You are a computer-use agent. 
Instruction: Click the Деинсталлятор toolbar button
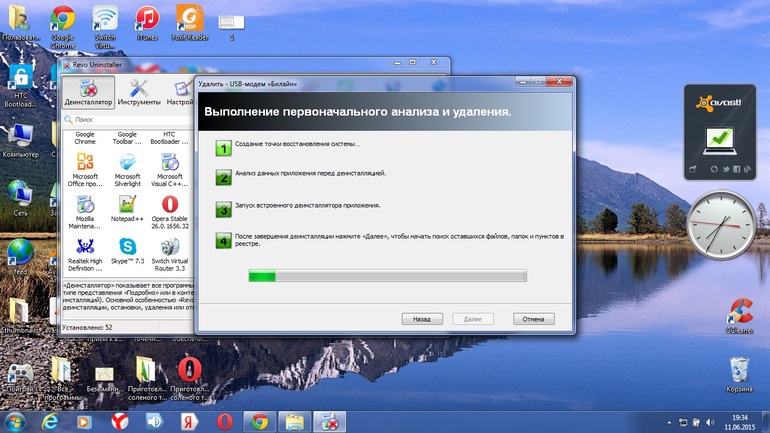pyautogui.click(x=88, y=91)
